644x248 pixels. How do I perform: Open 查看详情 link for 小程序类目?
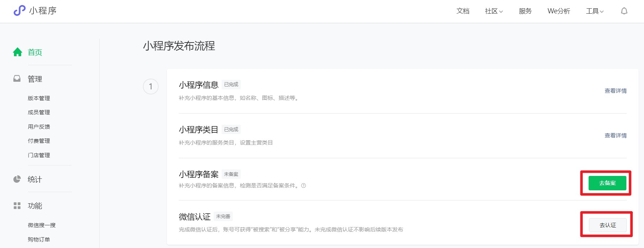(x=616, y=136)
